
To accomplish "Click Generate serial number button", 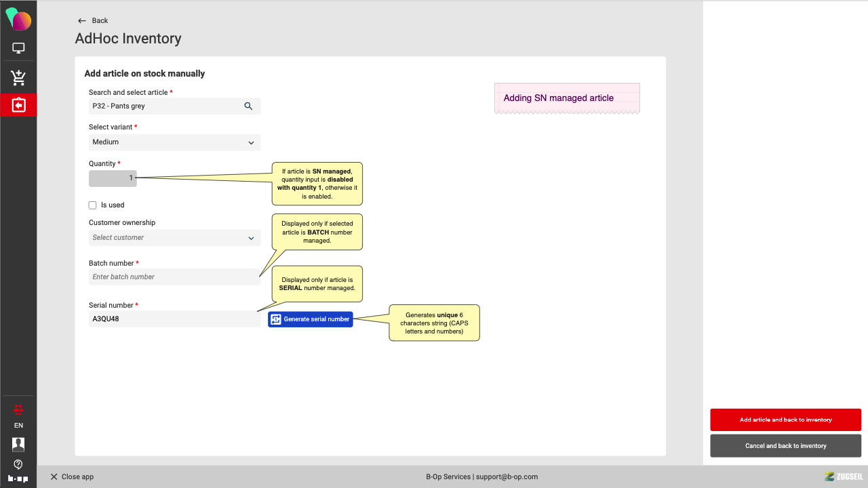I will [311, 319].
